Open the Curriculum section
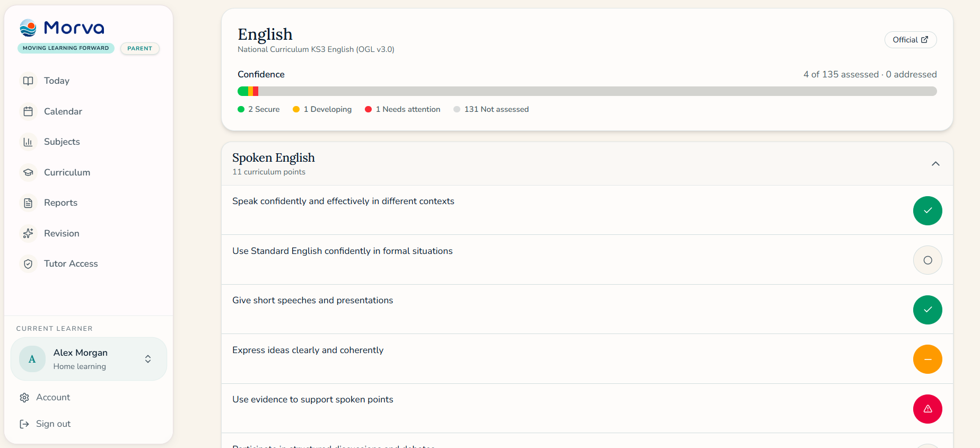 67,172
